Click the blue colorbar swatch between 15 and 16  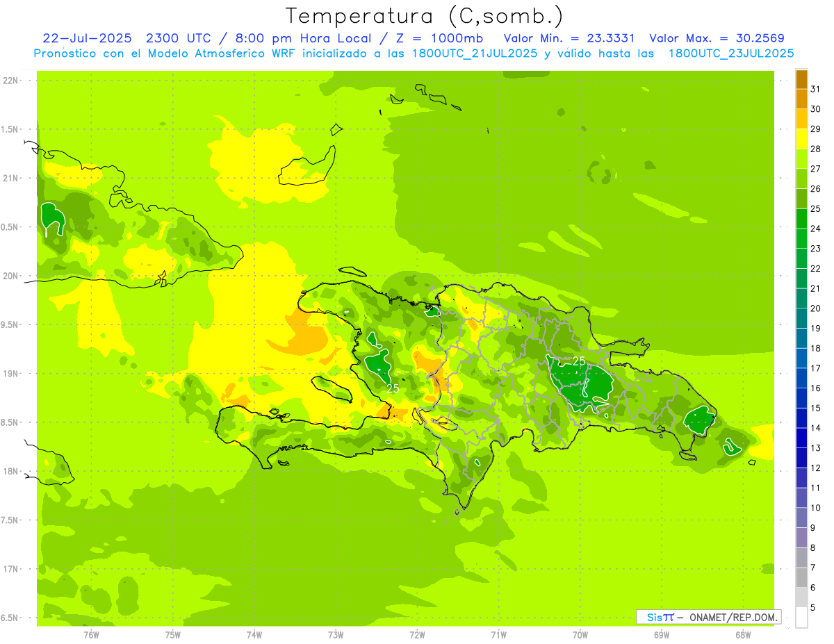coord(801,398)
